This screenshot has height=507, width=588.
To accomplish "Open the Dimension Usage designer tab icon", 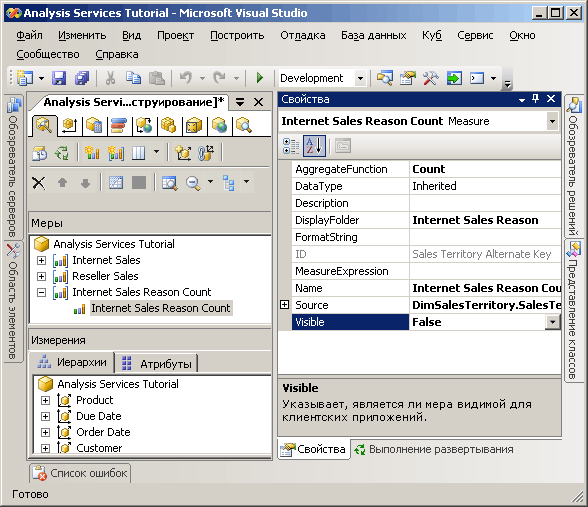I will tap(69, 125).
